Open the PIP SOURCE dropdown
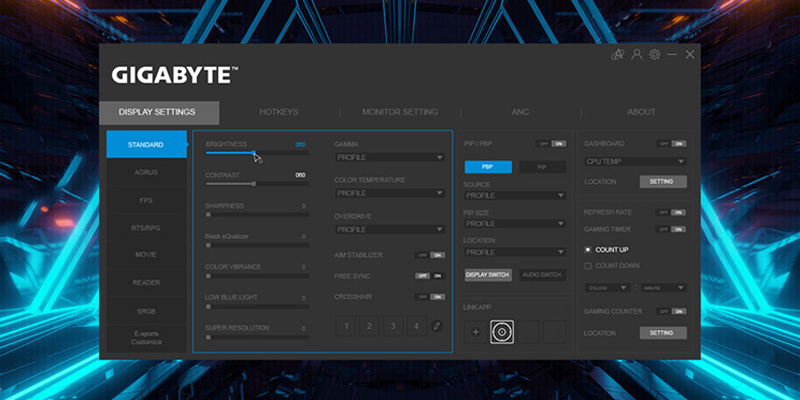The width and height of the screenshot is (800, 400). coord(515,195)
